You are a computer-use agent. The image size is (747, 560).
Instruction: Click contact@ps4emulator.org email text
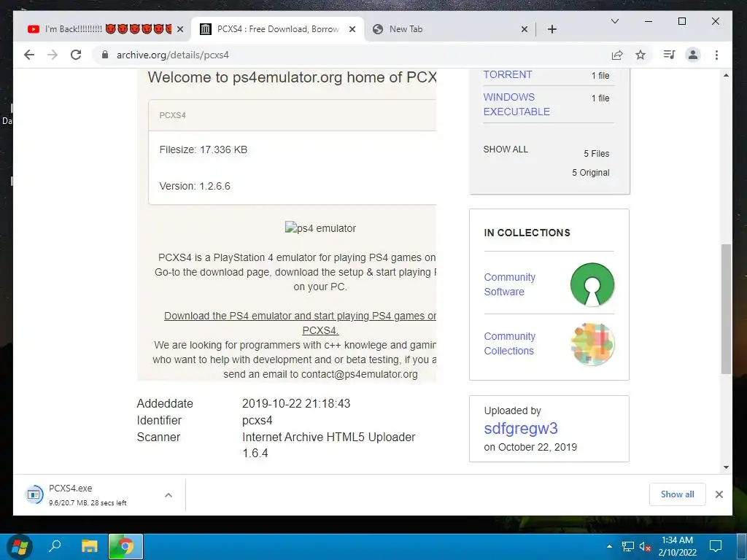coord(359,374)
